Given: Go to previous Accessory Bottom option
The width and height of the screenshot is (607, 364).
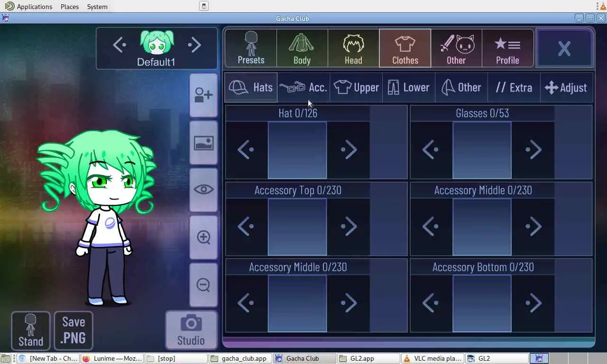Looking at the screenshot, I should (431, 303).
